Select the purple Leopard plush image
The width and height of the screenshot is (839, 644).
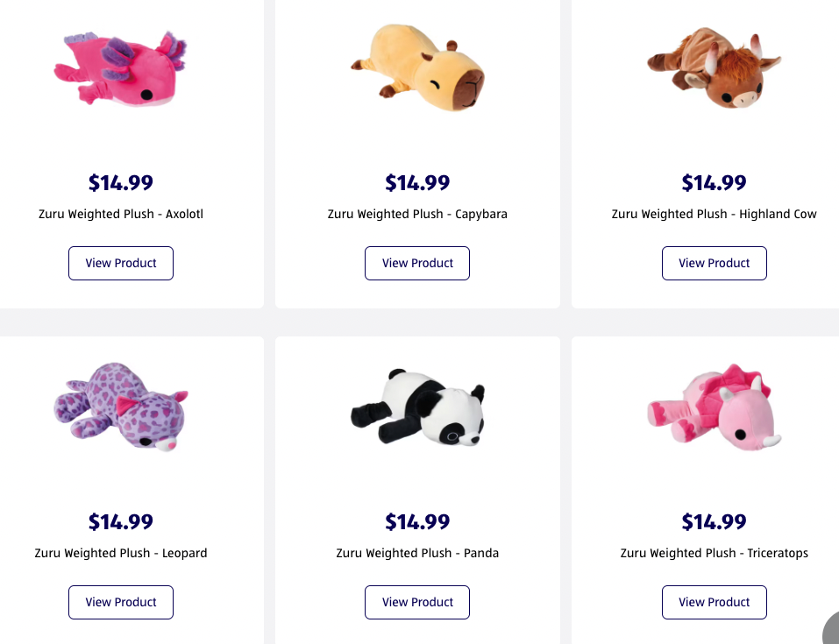tap(121, 407)
